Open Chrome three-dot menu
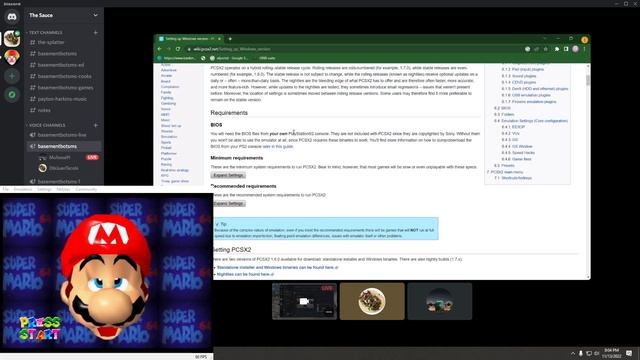640x360 pixels. 584,49
